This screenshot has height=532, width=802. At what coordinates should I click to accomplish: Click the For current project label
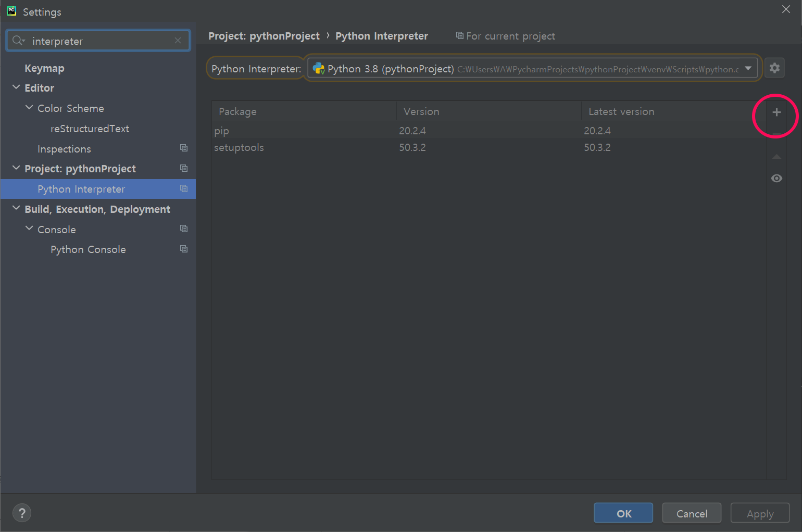[x=510, y=36]
